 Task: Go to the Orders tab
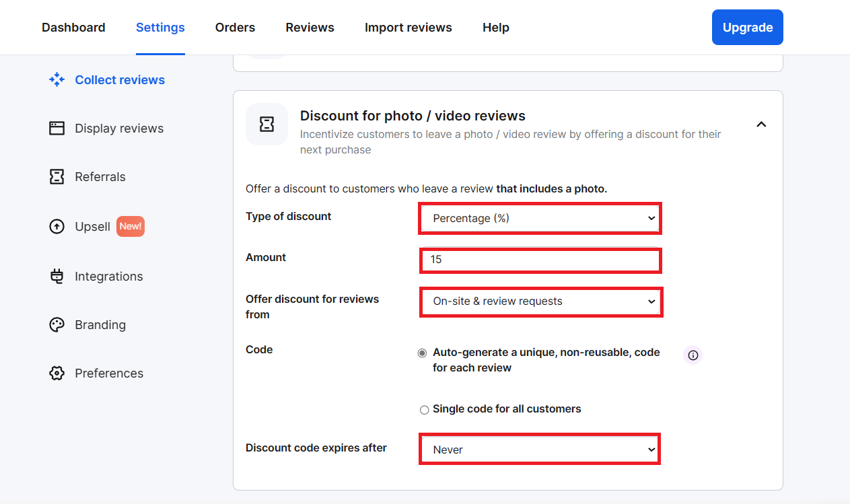[235, 28]
